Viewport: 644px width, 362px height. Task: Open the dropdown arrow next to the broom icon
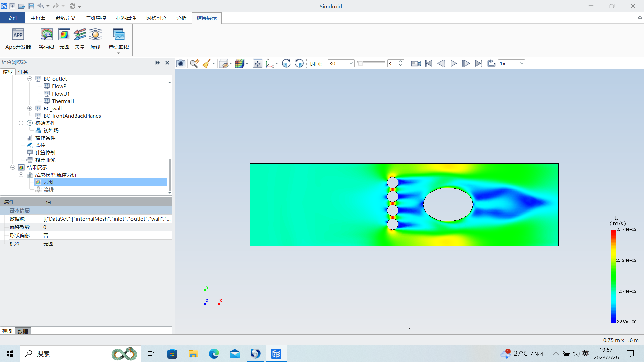214,63
